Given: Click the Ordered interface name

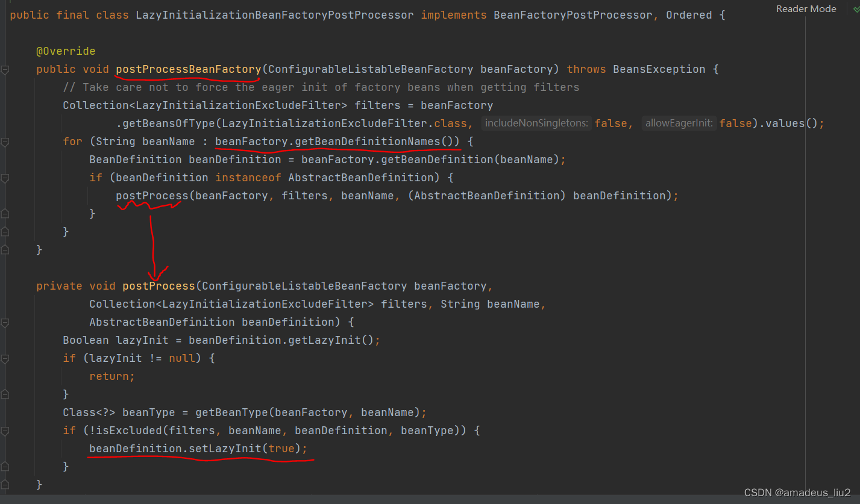Looking at the screenshot, I should 689,14.
